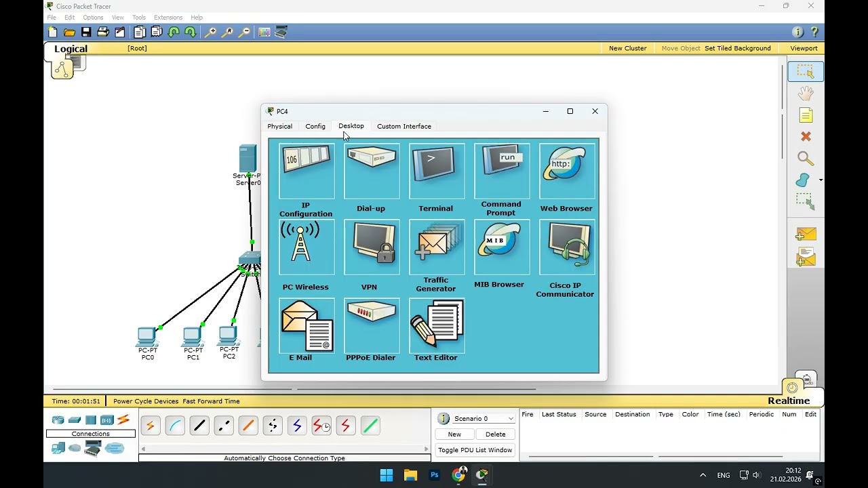Select the copper cross-over dashed cable

point(224,426)
